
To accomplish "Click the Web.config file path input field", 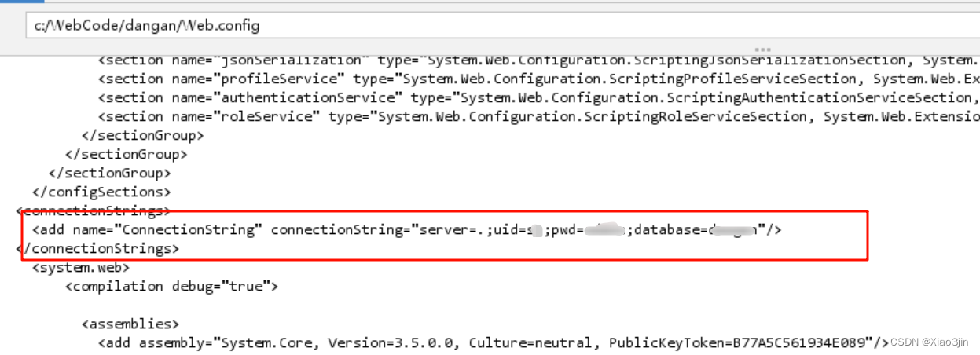I will 502,26.
